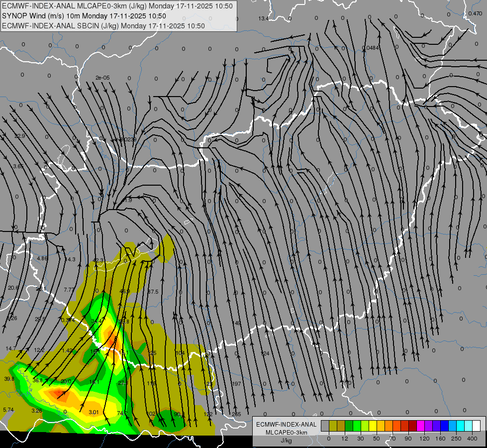
Task: Click the map value '4.86'
Action: [x=42, y=258]
